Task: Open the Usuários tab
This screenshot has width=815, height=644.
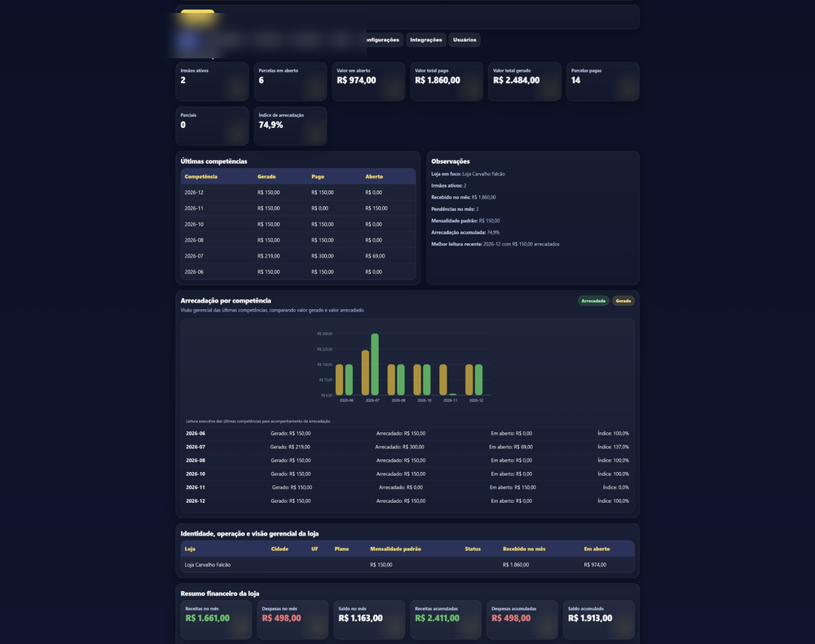Action: click(x=465, y=40)
